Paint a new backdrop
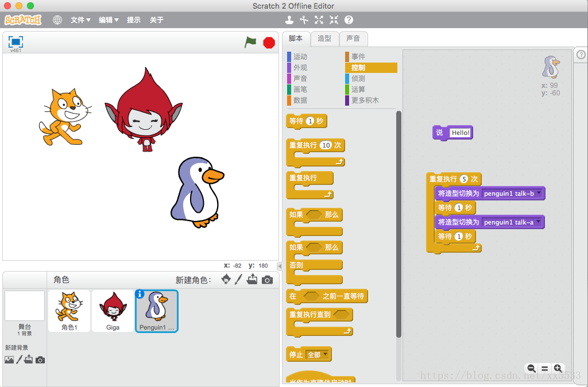 tap(19, 359)
